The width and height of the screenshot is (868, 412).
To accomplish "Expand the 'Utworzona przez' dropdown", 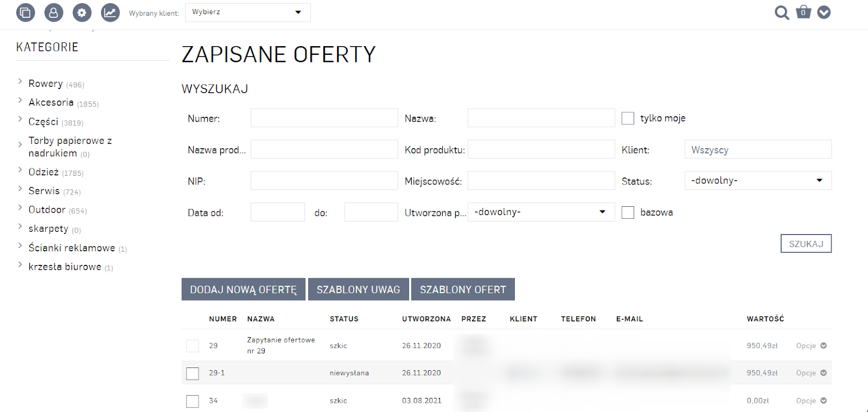I will 541,212.
